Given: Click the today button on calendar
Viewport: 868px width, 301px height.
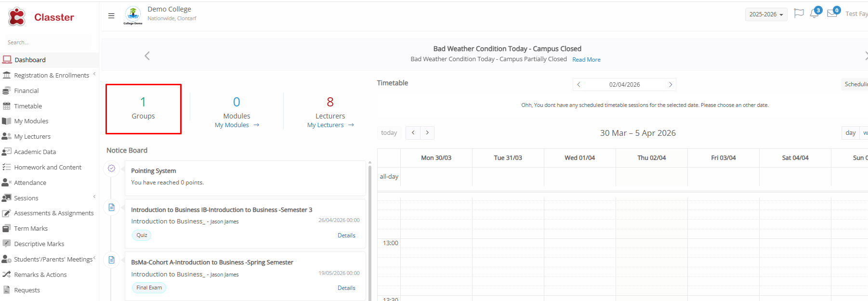Looking at the screenshot, I should (x=389, y=133).
